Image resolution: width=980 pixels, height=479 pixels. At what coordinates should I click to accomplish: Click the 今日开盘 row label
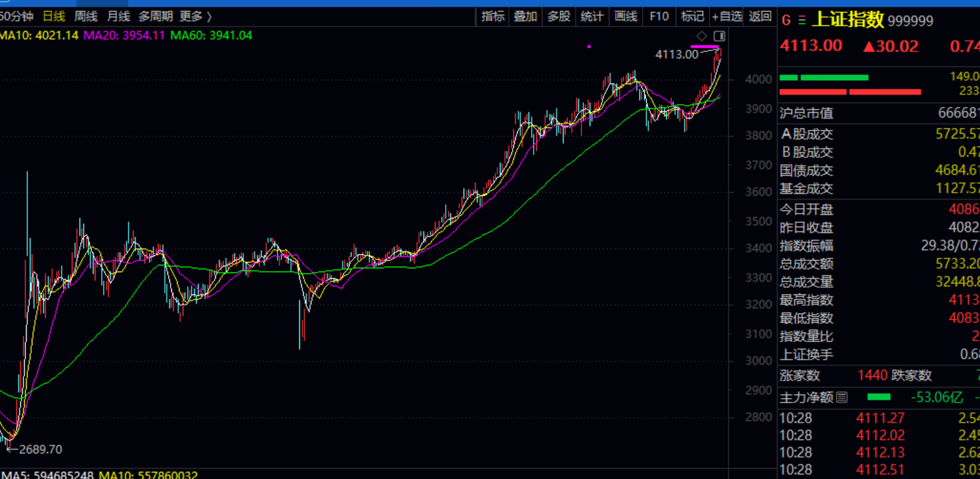[x=806, y=209]
